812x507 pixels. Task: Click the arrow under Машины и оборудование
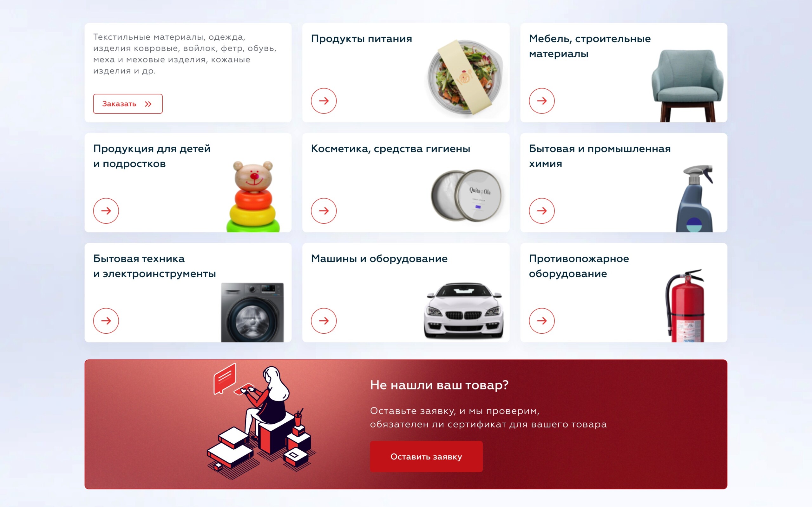click(x=324, y=321)
